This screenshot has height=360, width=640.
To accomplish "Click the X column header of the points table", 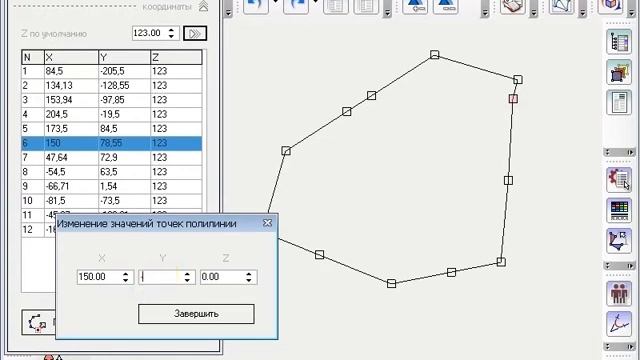I will 71,58.
